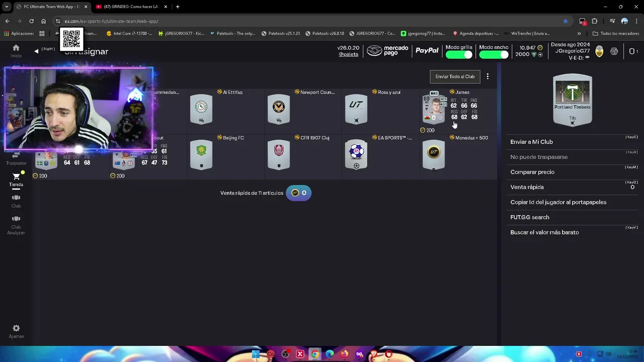Click the Portland Timbers Tifo card preview

[x=573, y=100]
